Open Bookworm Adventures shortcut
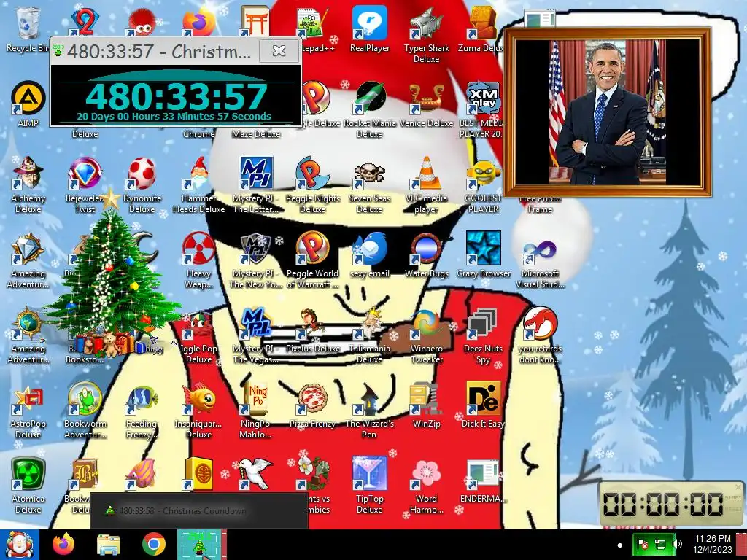 coord(85,411)
